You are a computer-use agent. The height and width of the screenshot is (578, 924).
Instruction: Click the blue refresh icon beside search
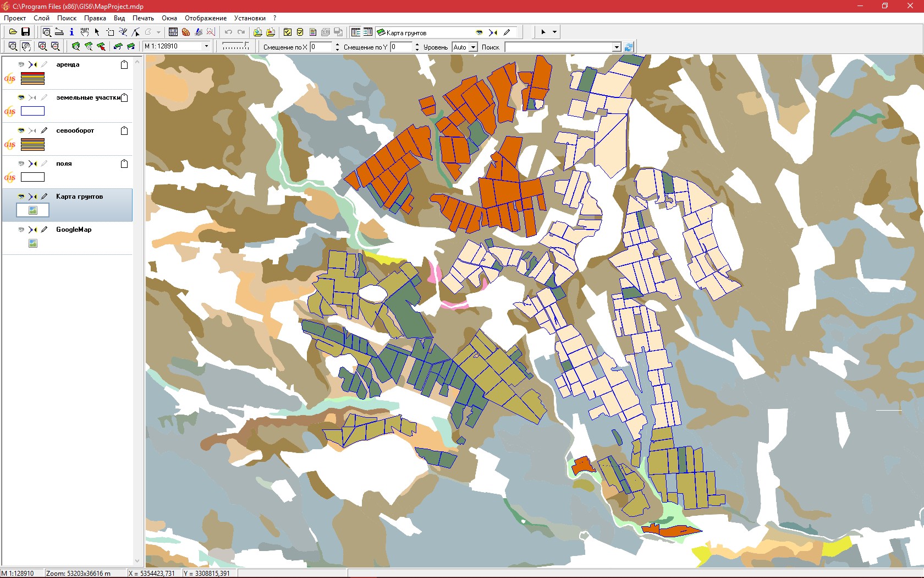coord(629,47)
